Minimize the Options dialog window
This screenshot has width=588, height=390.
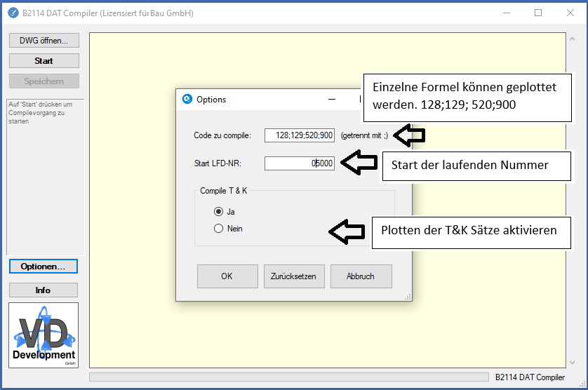click(332, 100)
